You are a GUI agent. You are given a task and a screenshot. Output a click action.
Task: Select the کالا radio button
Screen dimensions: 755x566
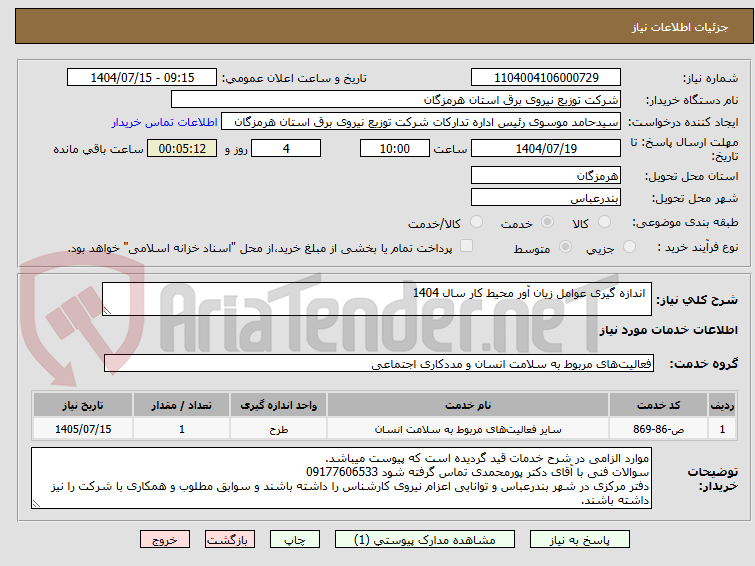tap(604, 222)
